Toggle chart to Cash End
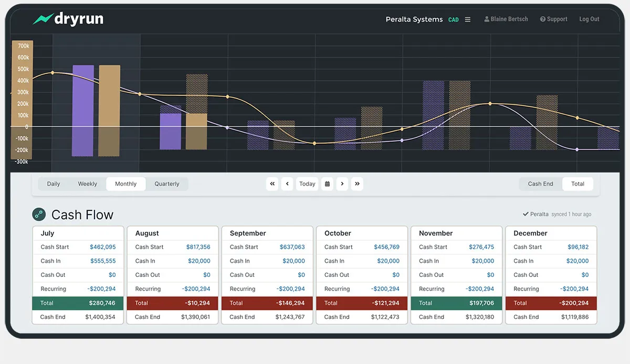Image resolution: width=630 pixels, height=364 pixels. (x=541, y=184)
